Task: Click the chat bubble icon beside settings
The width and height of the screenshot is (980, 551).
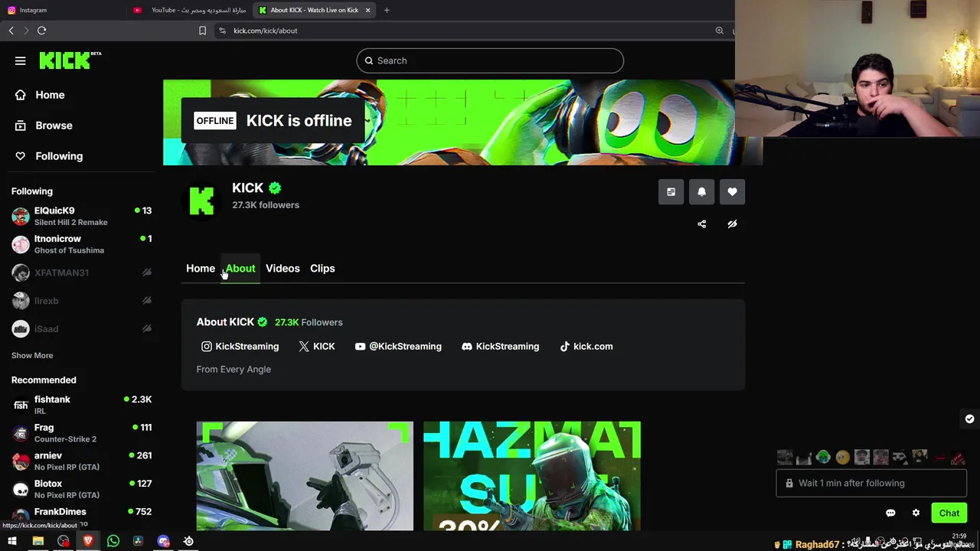Action: click(x=890, y=514)
